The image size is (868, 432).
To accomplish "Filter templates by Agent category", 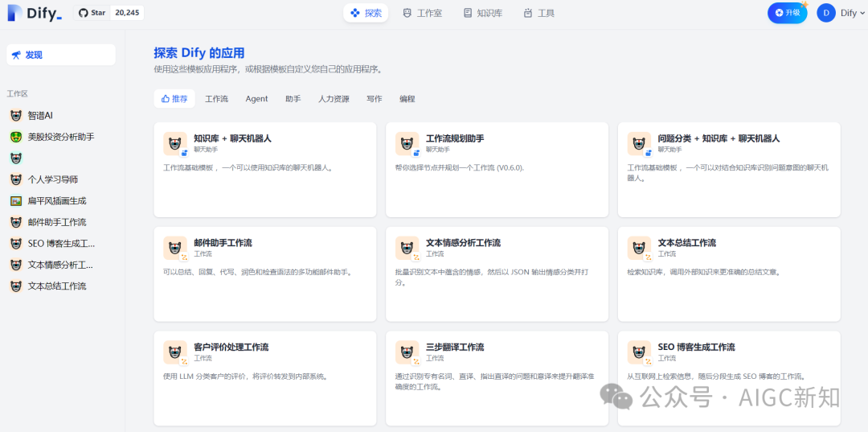I will (x=256, y=99).
